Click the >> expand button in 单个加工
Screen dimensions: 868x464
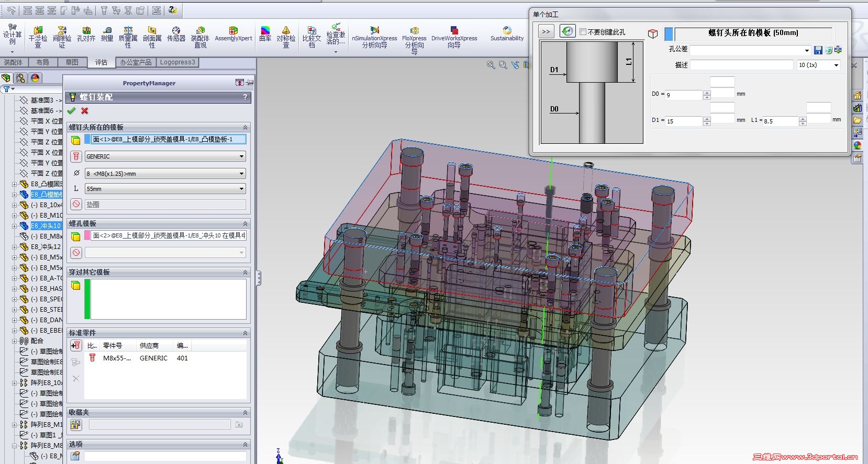[546, 31]
